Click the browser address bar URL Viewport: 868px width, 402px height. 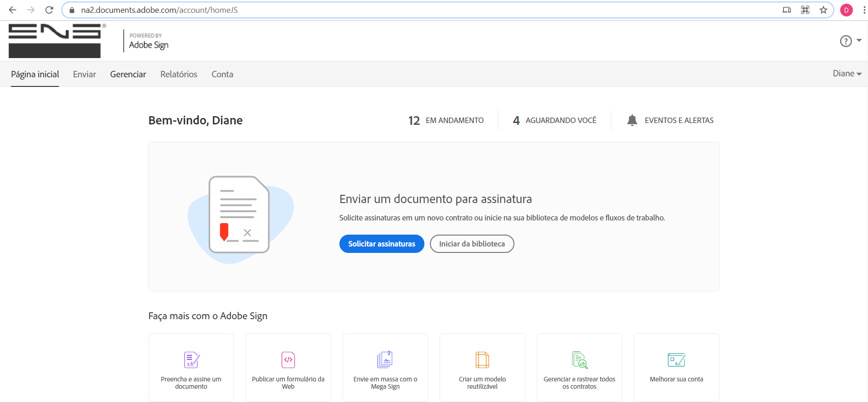159,10
